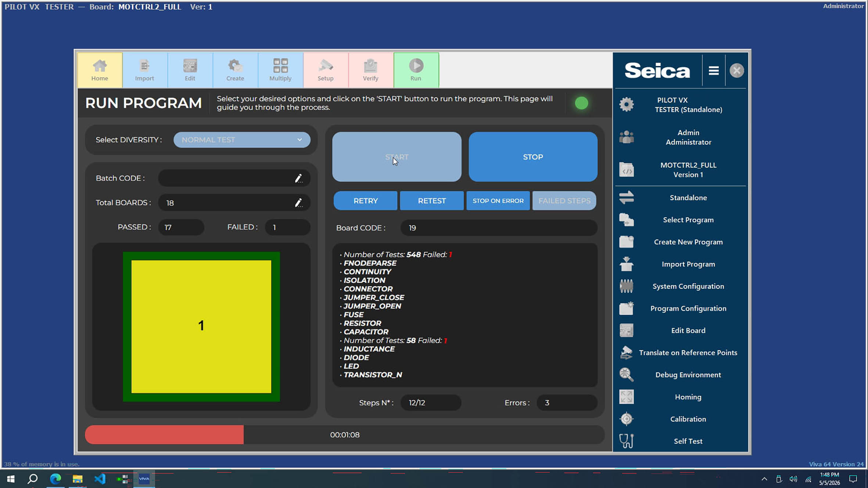This screenshot has height=488, width=868.
Task: Open the Multiply tab
Action: pyautogui.click(x=280, y=70)
